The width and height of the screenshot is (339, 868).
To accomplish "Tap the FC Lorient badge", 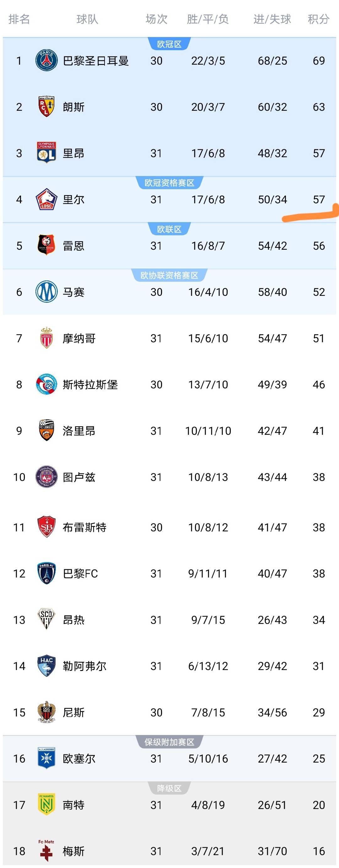I will [x=46, y=430].
